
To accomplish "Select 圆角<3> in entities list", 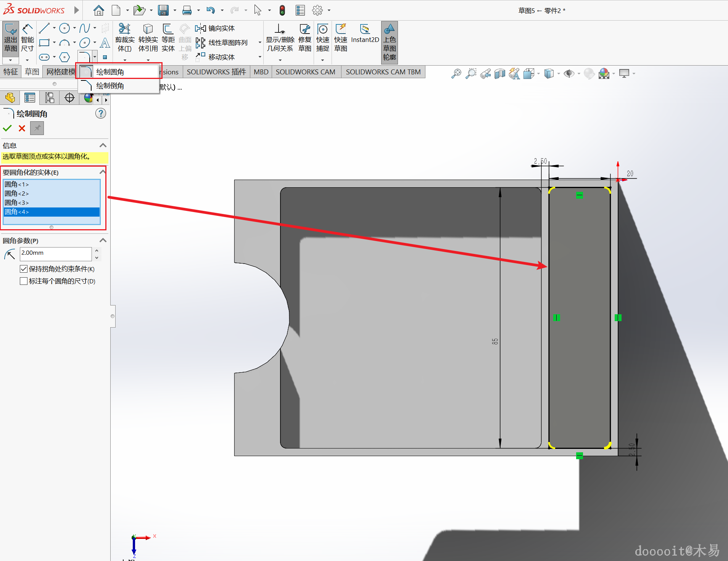I will point(52,203).
